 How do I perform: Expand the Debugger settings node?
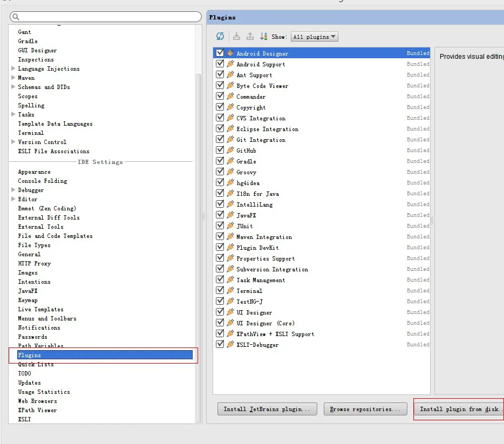click(13, 189)
